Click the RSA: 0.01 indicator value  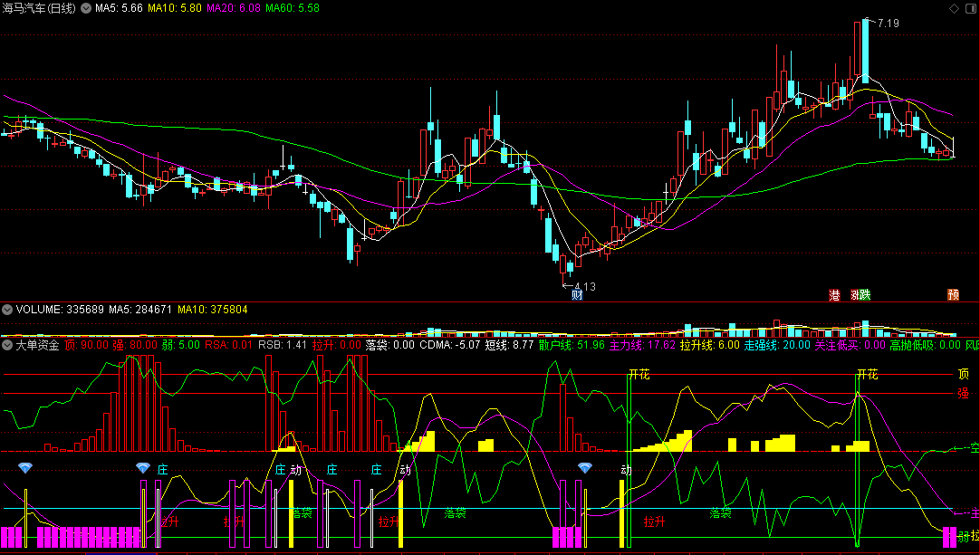(x=229, y=345)
